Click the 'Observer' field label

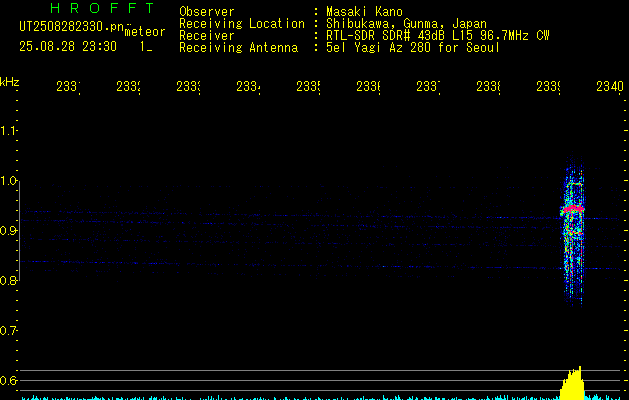(207, 12)
